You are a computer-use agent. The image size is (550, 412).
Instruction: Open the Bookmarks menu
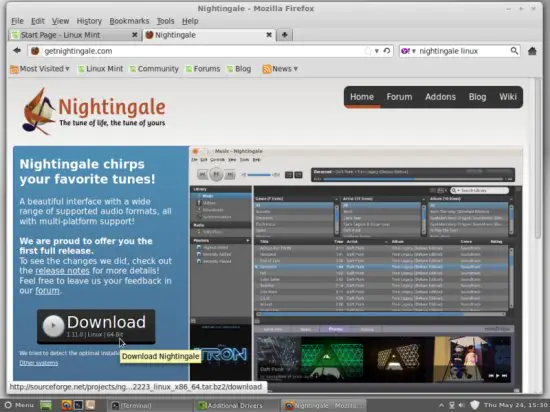click(129, 21)
